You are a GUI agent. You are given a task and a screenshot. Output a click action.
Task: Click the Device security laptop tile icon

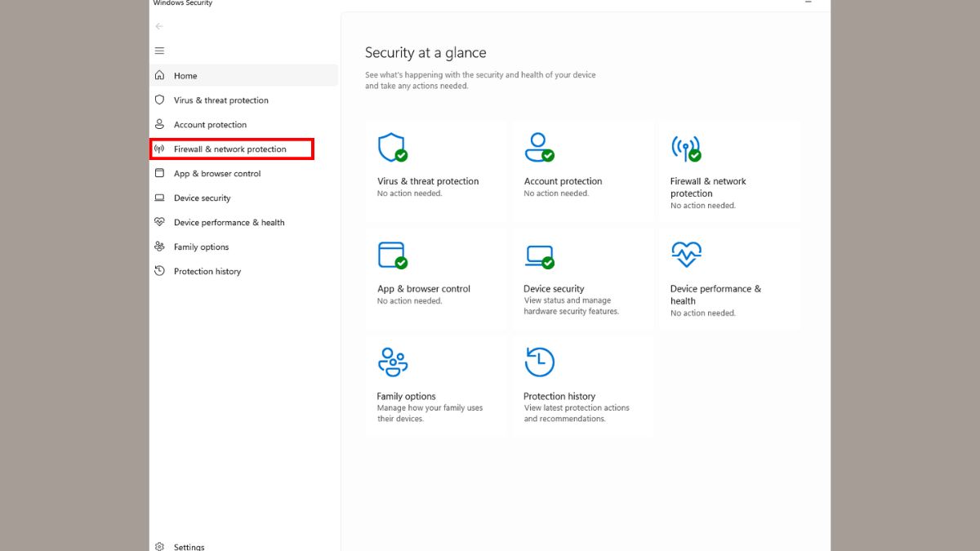[x=539, y=256]
